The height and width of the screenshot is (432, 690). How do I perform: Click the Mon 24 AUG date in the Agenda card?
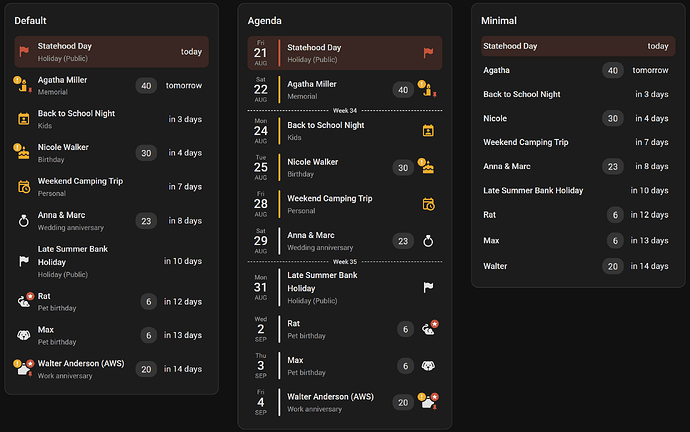tap(261, 131)
